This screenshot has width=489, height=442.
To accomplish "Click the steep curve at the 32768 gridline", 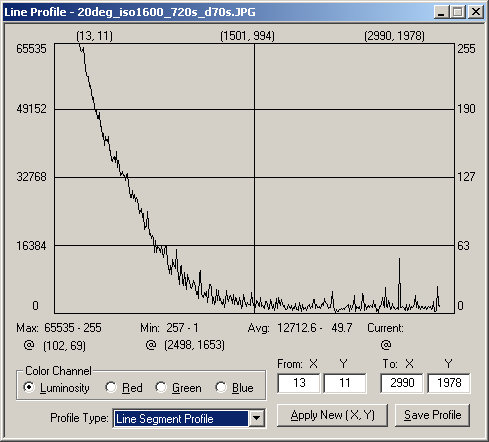I will (127, 177).
